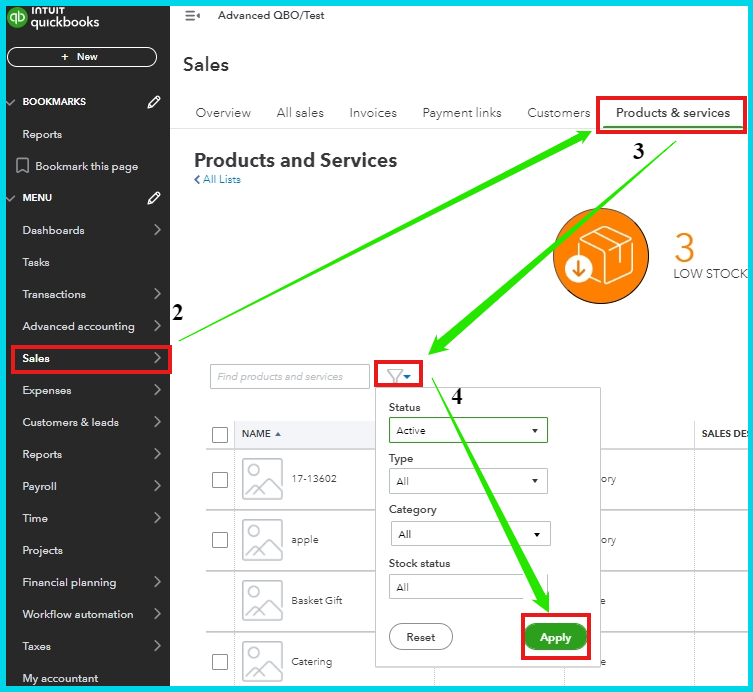
Task: Click the image placeholder for 17-13602
Action: [x=262, y=479]
